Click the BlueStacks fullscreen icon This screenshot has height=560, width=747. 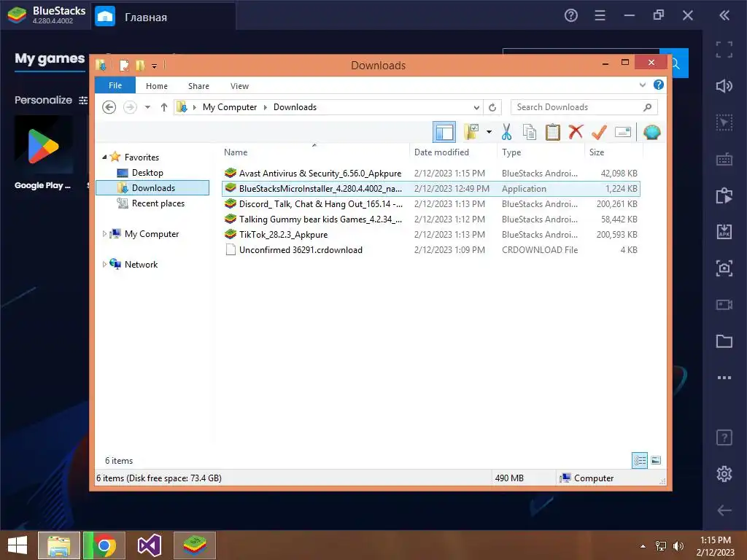tap(724, 49)
